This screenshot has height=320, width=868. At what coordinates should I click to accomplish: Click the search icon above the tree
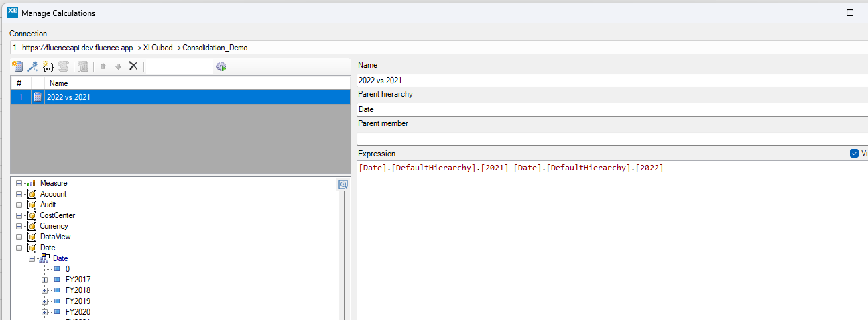tap(343, 184)
